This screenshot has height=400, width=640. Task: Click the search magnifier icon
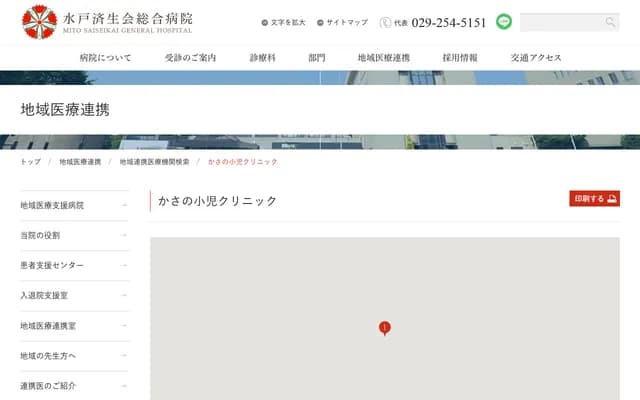click(610, 22)
